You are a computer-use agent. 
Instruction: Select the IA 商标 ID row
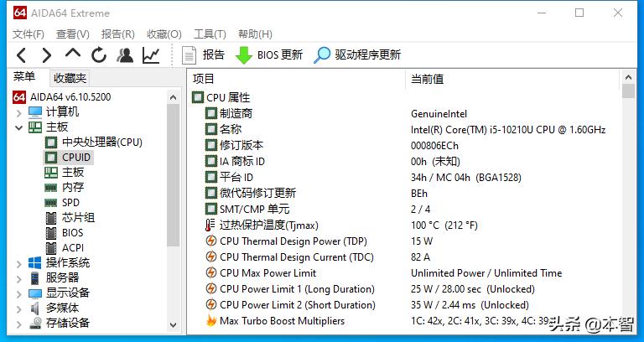pos(235,161)
